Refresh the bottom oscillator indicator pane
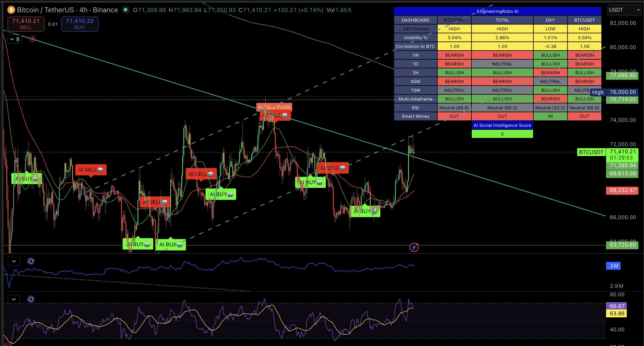Screen dimensions: 644x346 pos(31,299)
